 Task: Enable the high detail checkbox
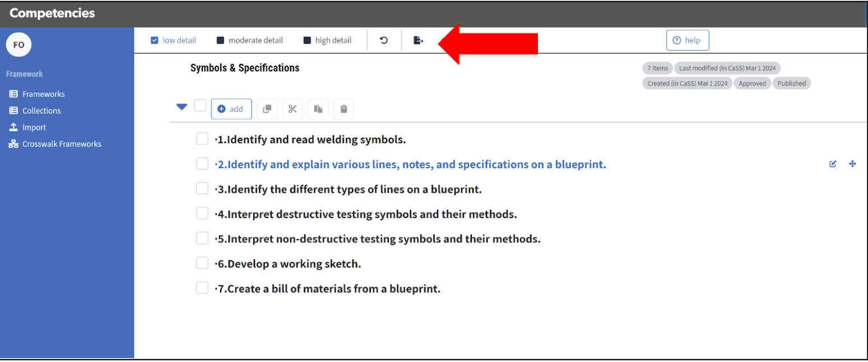click(x=307, y=40)
